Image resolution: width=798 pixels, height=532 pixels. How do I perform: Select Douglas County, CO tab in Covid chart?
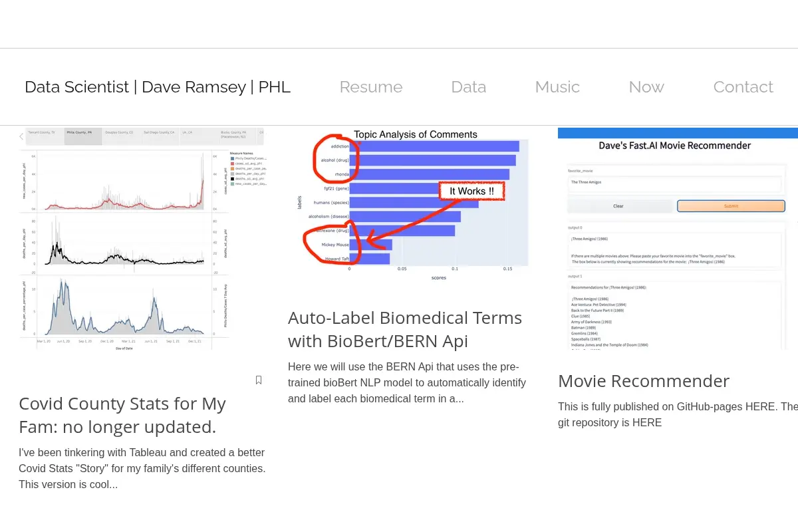pos(122,136)
